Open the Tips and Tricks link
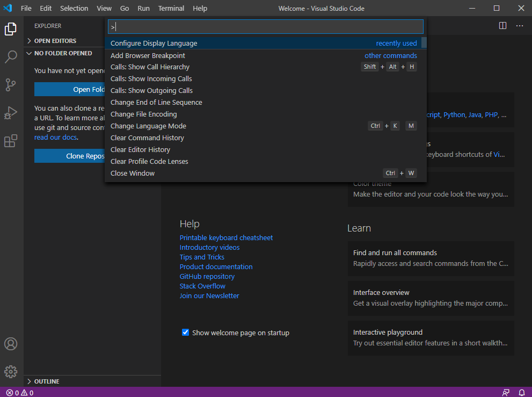Screen dimensions: 532x397 (202, 257)
